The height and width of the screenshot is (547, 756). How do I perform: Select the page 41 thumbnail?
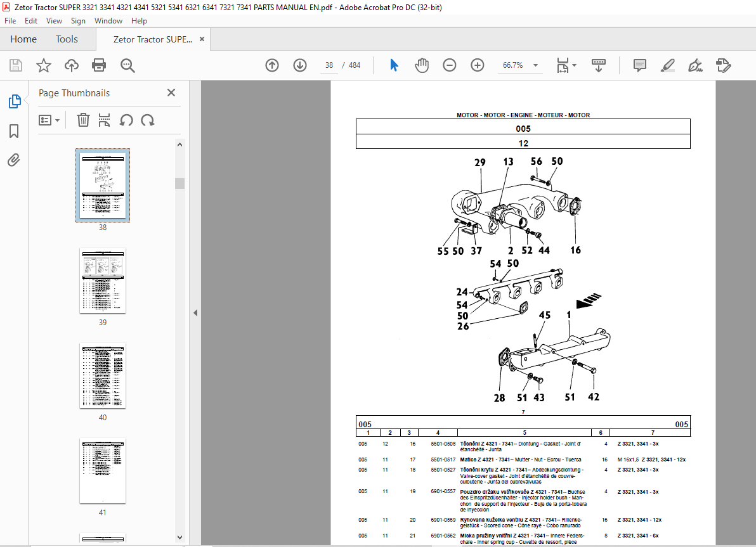103,471
